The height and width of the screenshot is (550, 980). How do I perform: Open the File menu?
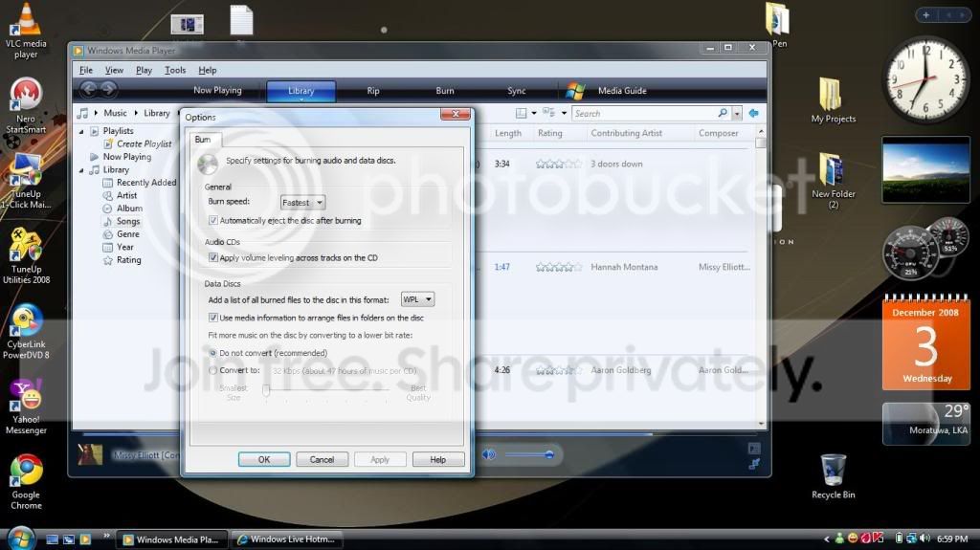[x=85, y=70]
